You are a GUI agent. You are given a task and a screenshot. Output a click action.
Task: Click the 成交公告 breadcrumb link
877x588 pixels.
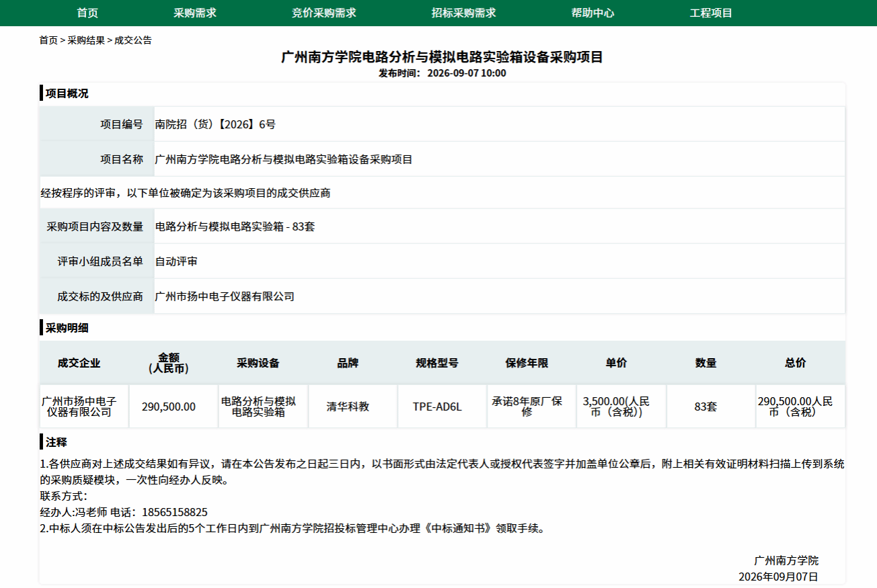click(133, 40)
